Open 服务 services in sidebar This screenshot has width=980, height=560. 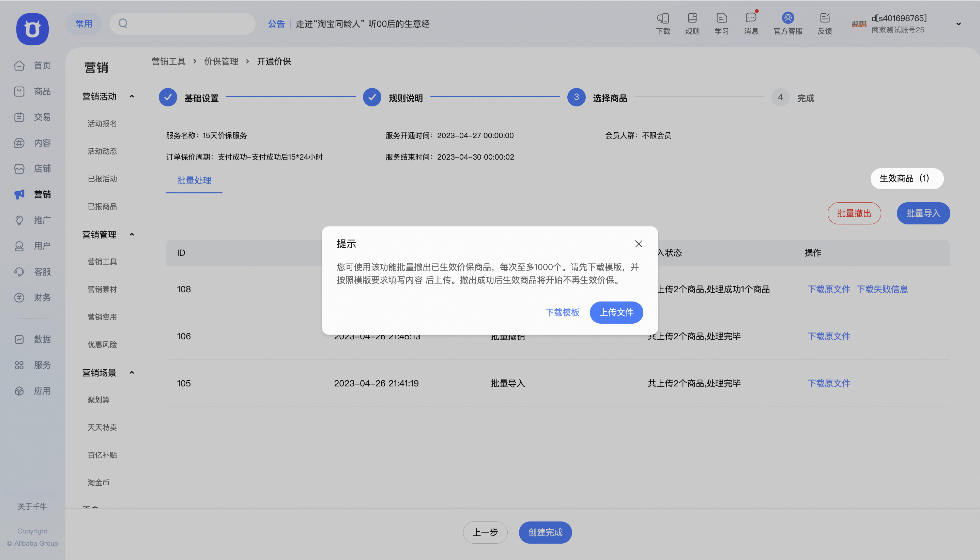point(32,365)
